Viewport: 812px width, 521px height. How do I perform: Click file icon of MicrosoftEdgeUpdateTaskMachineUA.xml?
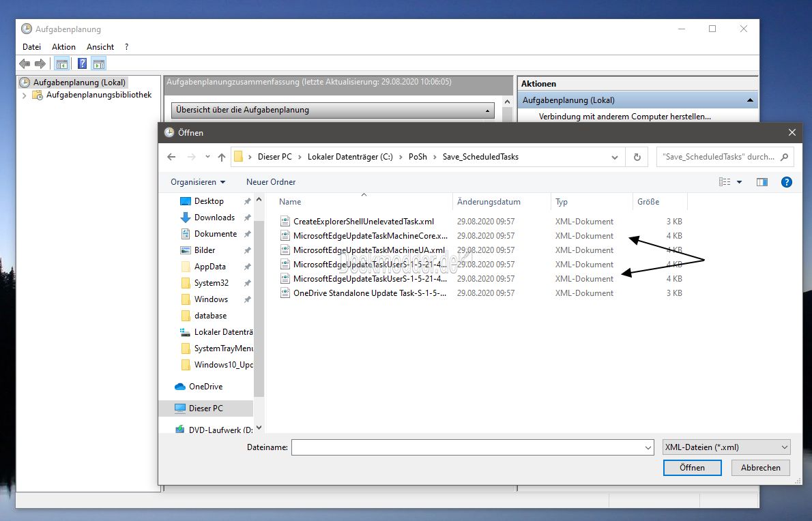(285, 250)
